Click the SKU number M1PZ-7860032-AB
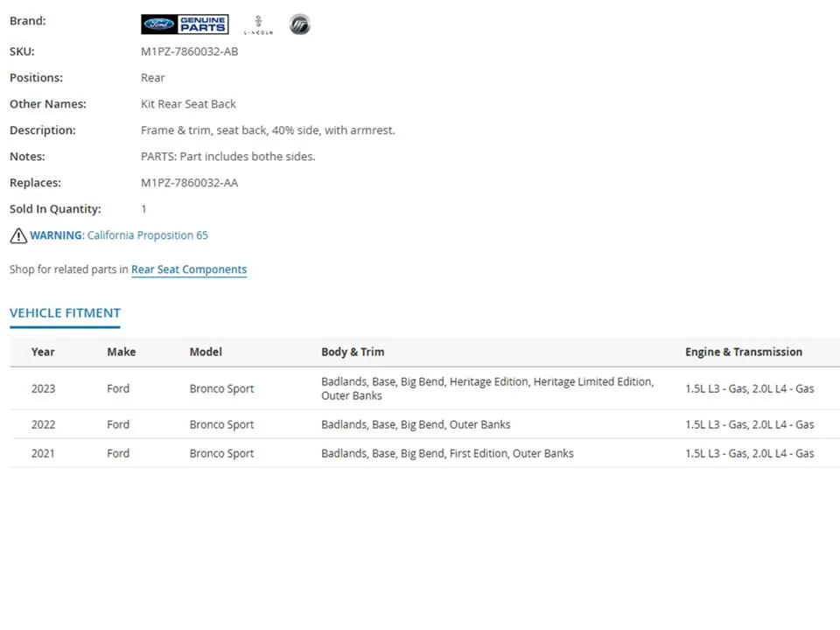 point(189,52)
